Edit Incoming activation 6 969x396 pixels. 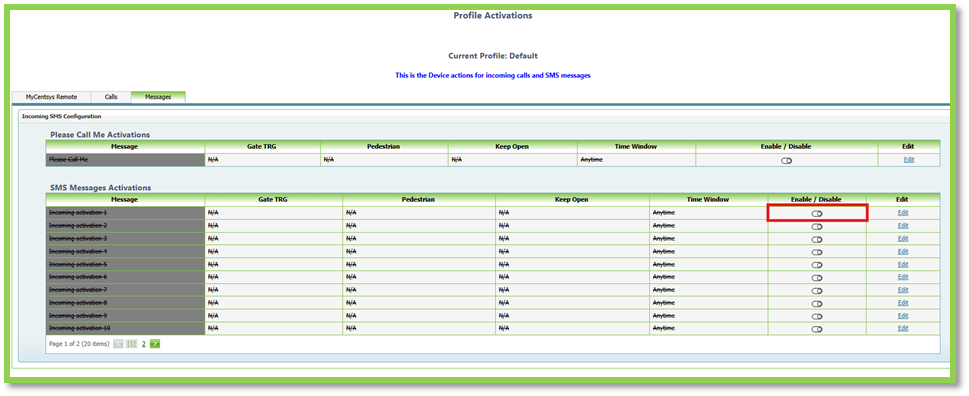pyautogui.click(x=903, y=277)
